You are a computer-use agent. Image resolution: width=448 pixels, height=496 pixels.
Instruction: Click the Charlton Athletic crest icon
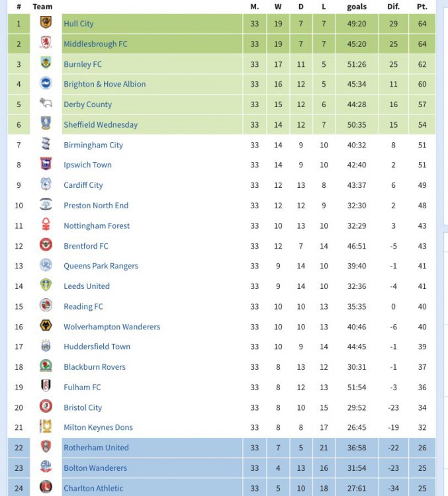click(x=46, y=488)
